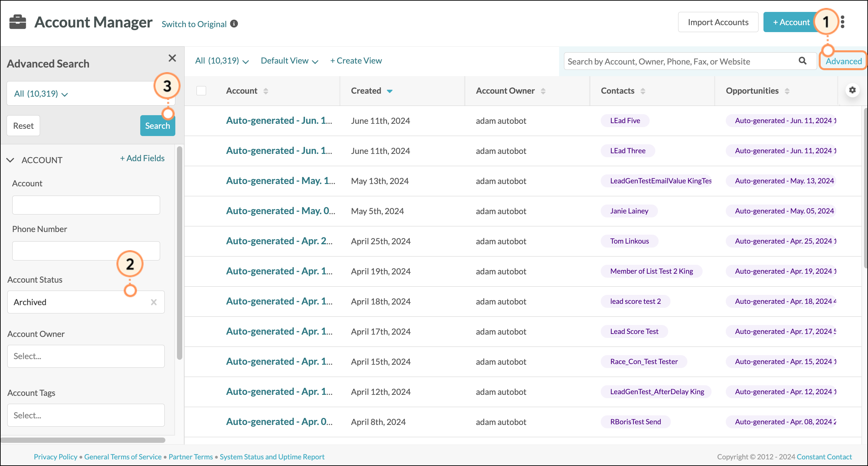Viewport: 868px width, 466px height.
Task: Click the lead score test 2 contact tag
Action: point(635,301)
